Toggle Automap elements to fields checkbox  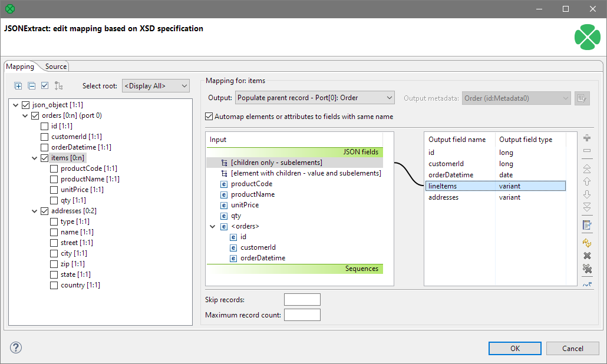209,117
